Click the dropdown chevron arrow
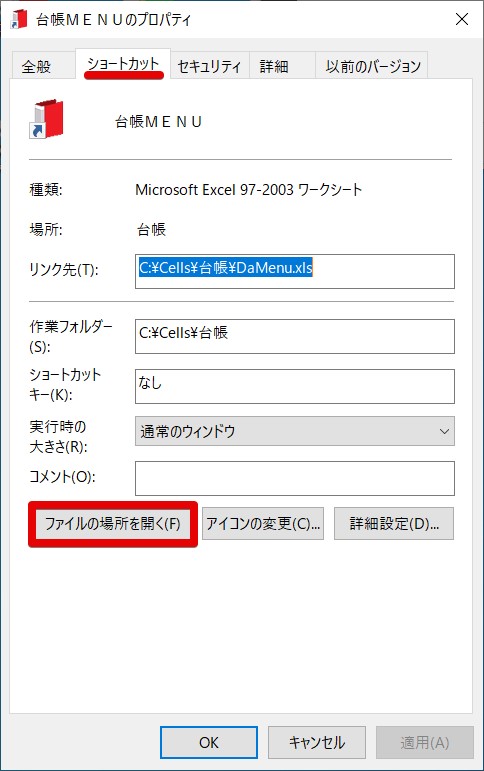This screenshot has width=484, height=771. click(444, 432)
